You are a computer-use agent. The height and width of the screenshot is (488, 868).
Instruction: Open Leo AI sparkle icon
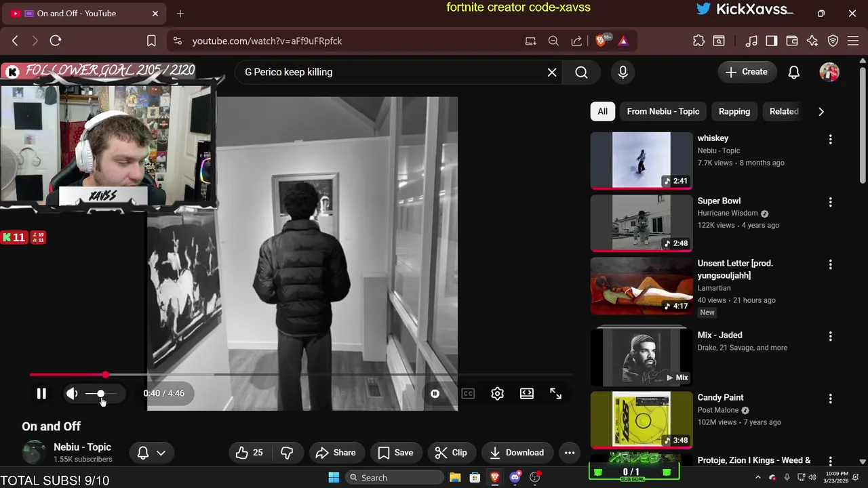812,41
